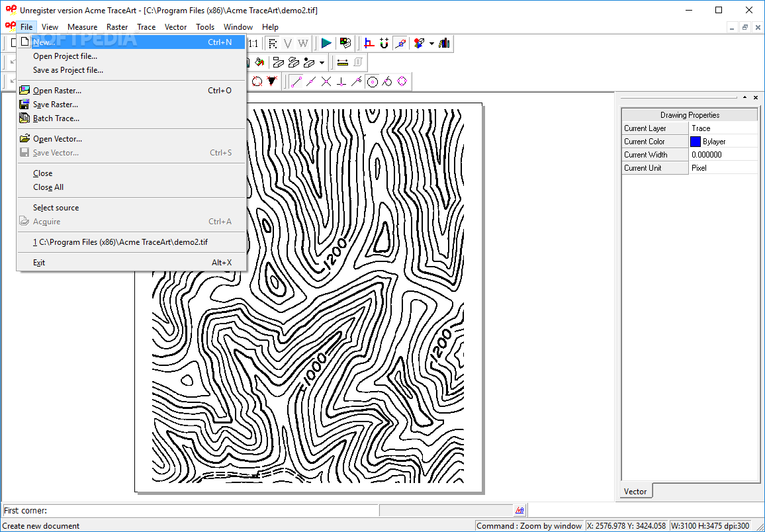Choose New... from the File menu
Screen dimensions: 765x532
131,42
